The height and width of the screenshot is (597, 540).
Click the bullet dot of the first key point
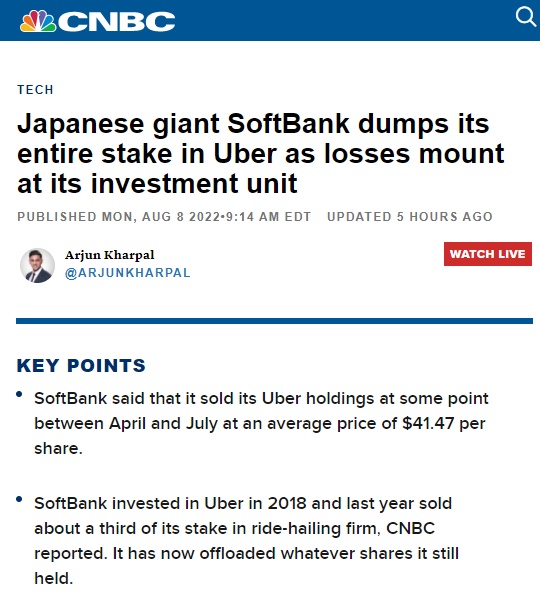pos(19,394)
